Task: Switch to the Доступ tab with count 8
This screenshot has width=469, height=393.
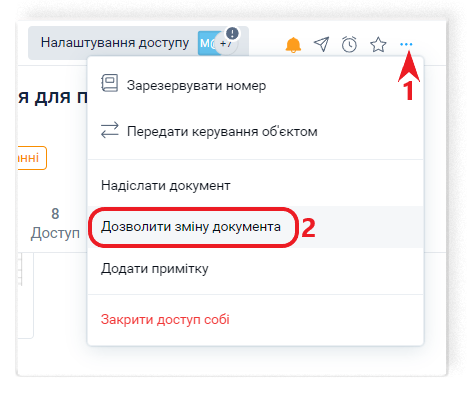Action: tap(55, 223)
